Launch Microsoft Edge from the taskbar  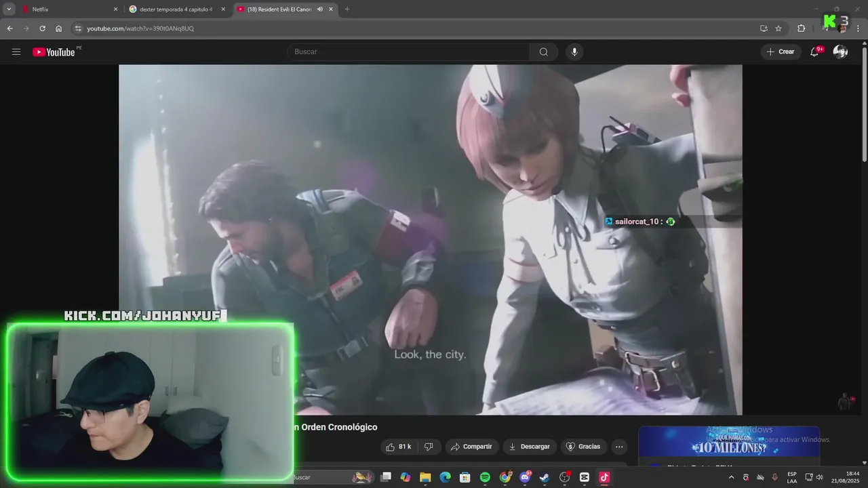click(445, 477)
